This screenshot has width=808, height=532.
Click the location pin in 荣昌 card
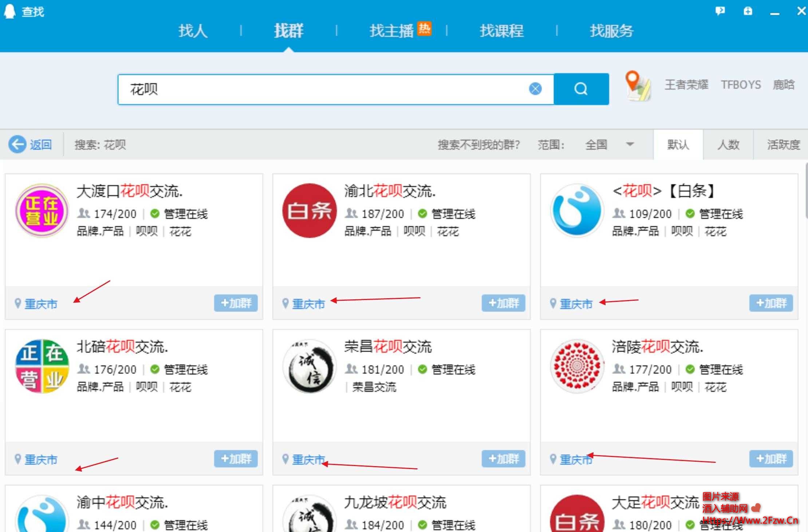tap(285, 459)
